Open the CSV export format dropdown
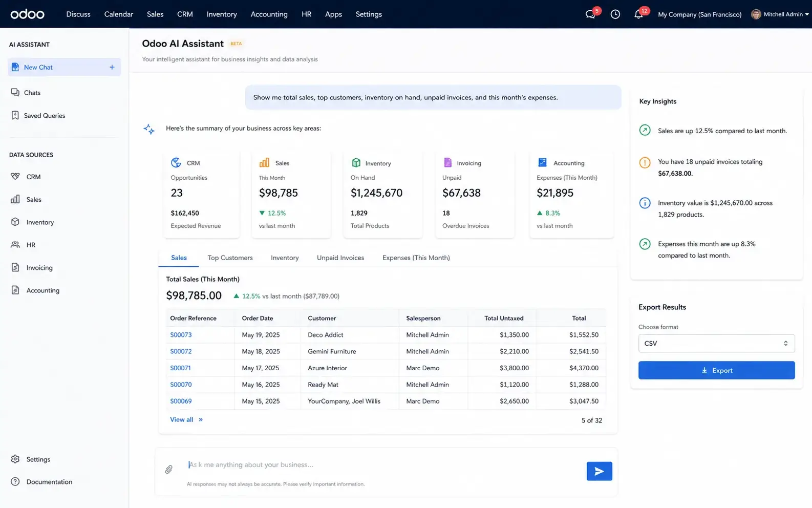812x508 pixels. tap(716, 343)
